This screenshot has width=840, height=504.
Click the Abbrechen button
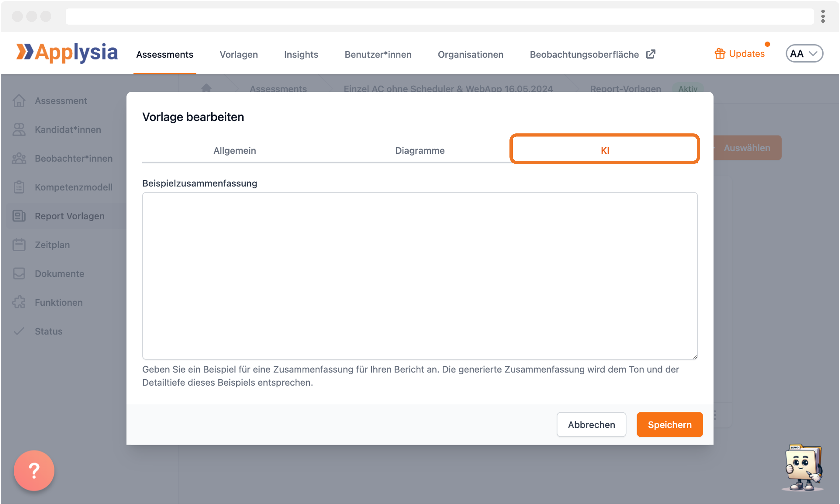click(x=591, y=425)
